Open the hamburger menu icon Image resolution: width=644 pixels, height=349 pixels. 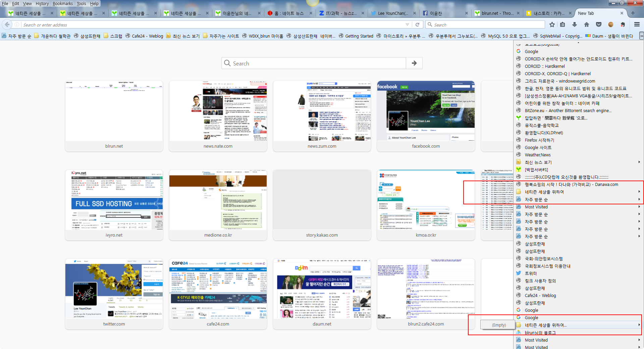637,24
